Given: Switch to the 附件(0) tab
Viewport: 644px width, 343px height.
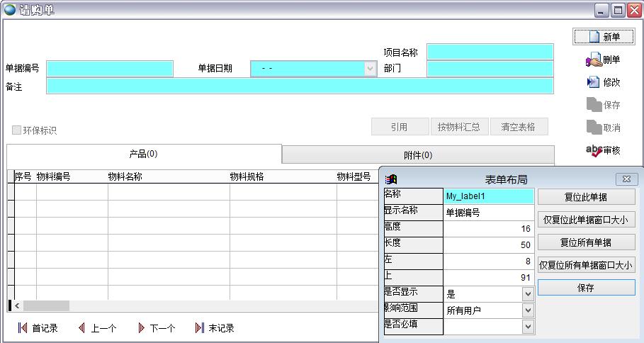Looking at the screenshot, I should pyautogui.click(x=418, y=155).
